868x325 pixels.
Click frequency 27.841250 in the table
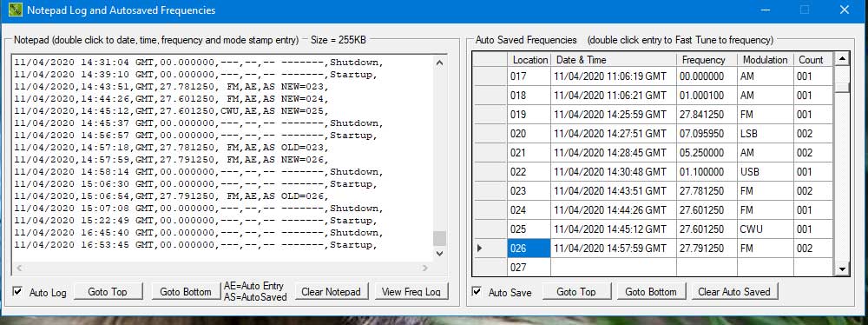[x=707, y=115]
